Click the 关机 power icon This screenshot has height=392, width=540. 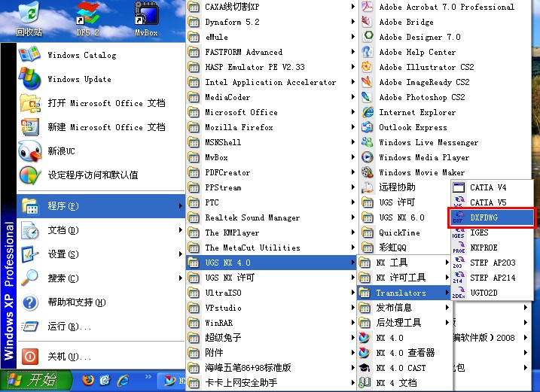coord(30,357)
